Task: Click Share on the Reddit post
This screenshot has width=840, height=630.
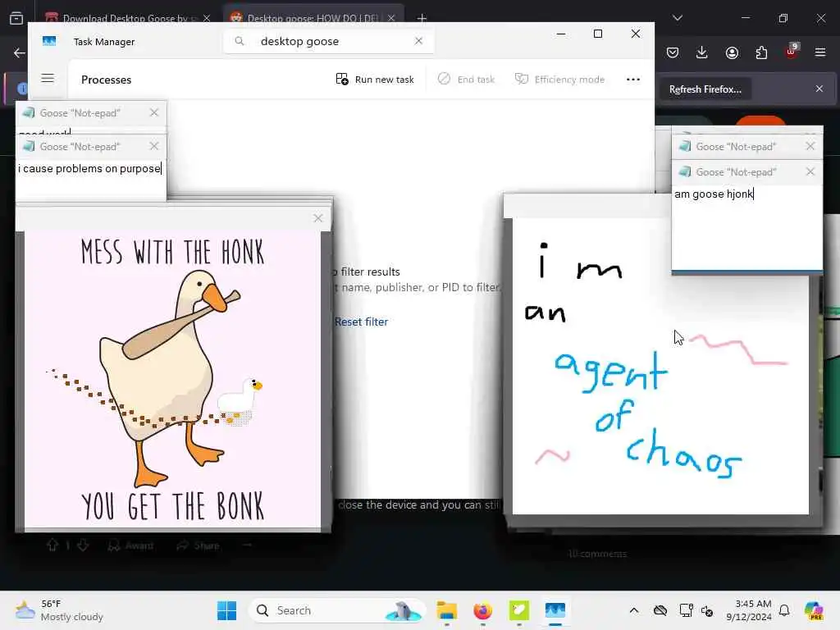Action: pyautogui.click(x=199, y=546)
